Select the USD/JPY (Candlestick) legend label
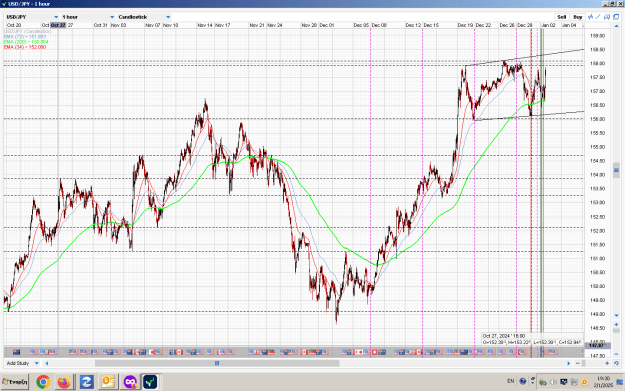Screen dimensions: 625x391 point(28,31)
